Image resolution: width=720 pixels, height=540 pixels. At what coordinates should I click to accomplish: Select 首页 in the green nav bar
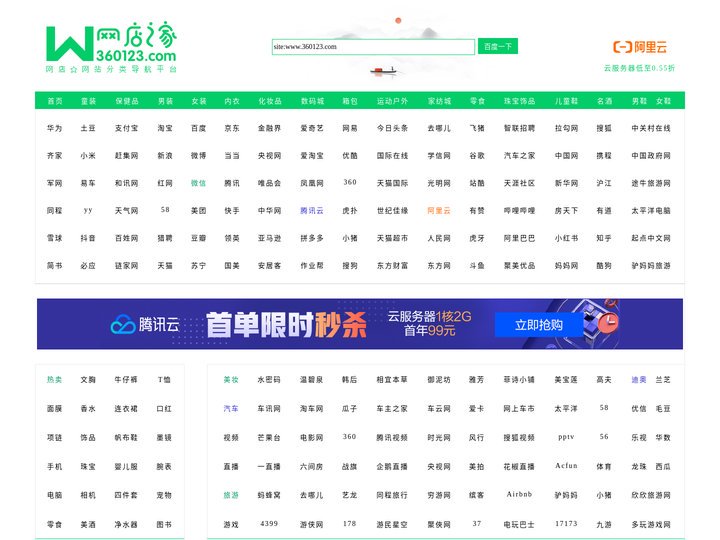point(55,101)
